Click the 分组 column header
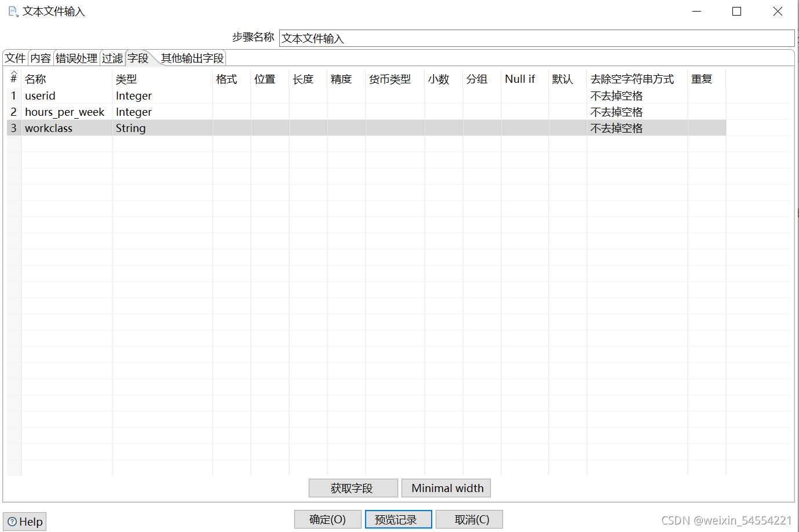Viewport: 799px width, 532px height. coord(482,79)
